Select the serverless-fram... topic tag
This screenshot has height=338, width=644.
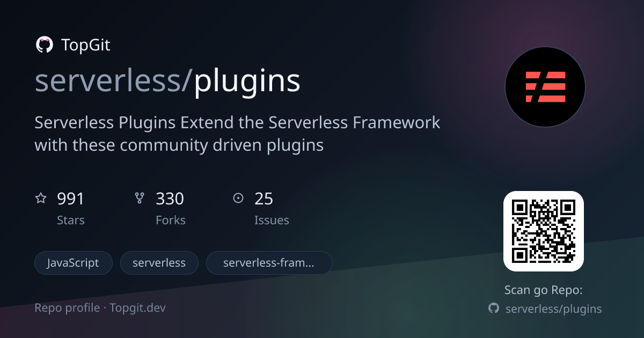269,263
